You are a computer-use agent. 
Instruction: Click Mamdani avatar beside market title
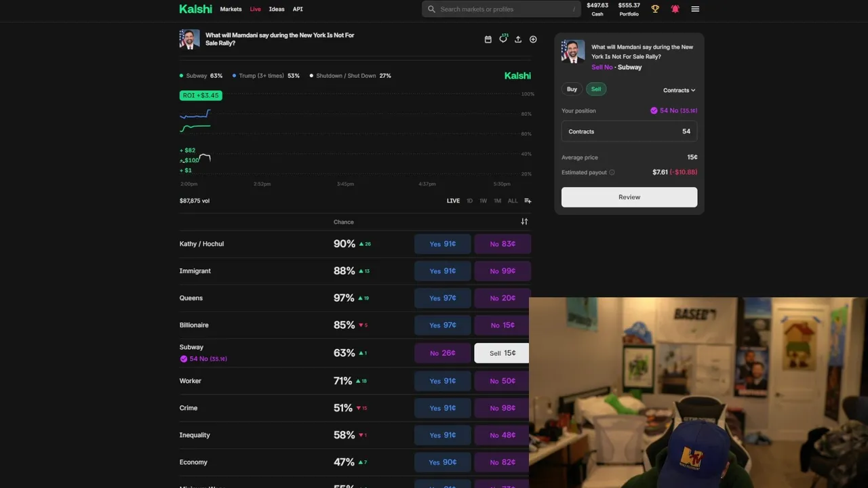click(x=189, y=39)
